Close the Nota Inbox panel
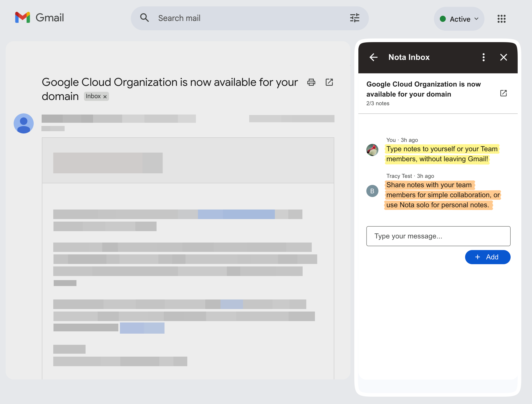This screenshot has height=404, width=532. 503,57
